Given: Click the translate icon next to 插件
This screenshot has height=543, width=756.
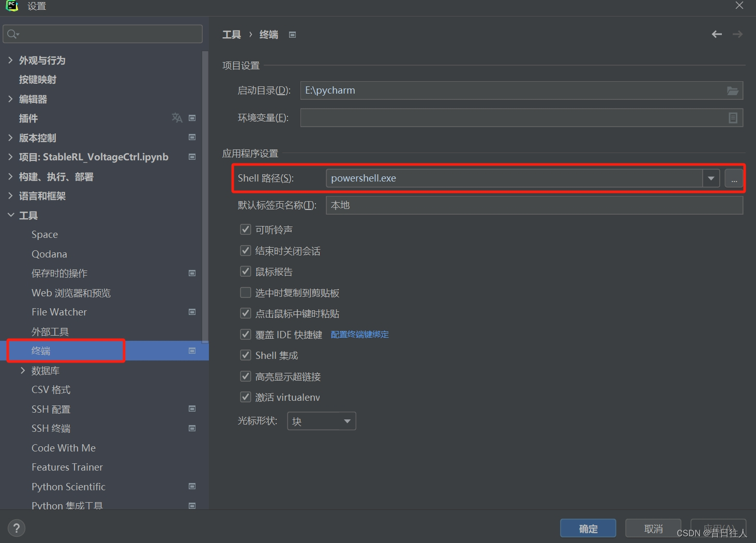Looking at the screenshot, I should 176,118.
